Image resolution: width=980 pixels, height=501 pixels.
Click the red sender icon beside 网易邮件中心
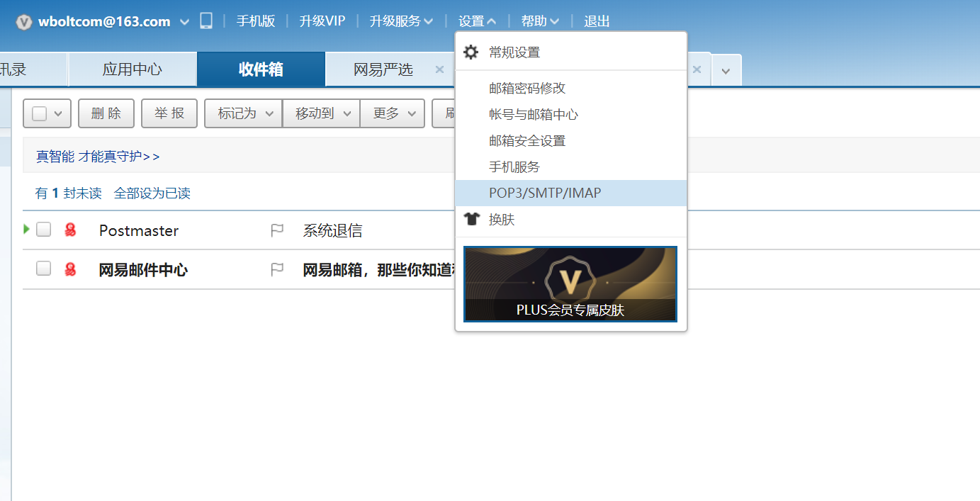[x=70, y=269]
